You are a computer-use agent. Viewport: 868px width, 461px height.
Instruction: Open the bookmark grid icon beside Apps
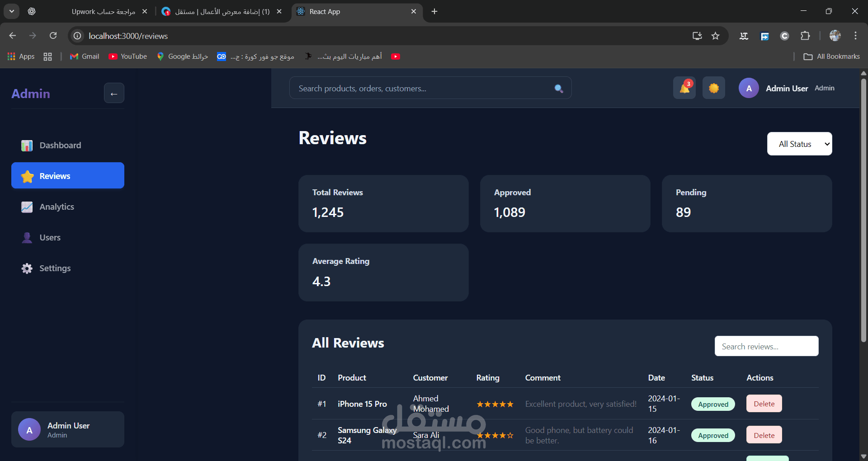47,56
